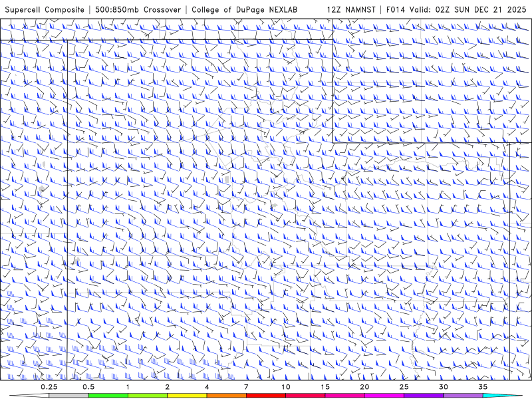
Task: Pick the red 7–10 colorbar segment
Action: (x=266, y=396)
